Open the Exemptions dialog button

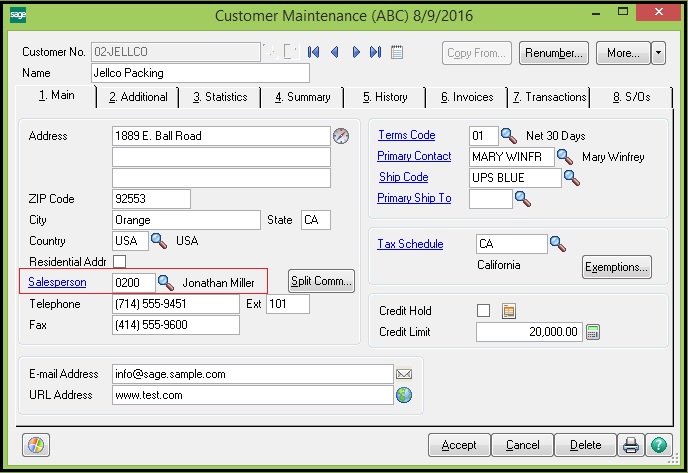tap(616, 267)
